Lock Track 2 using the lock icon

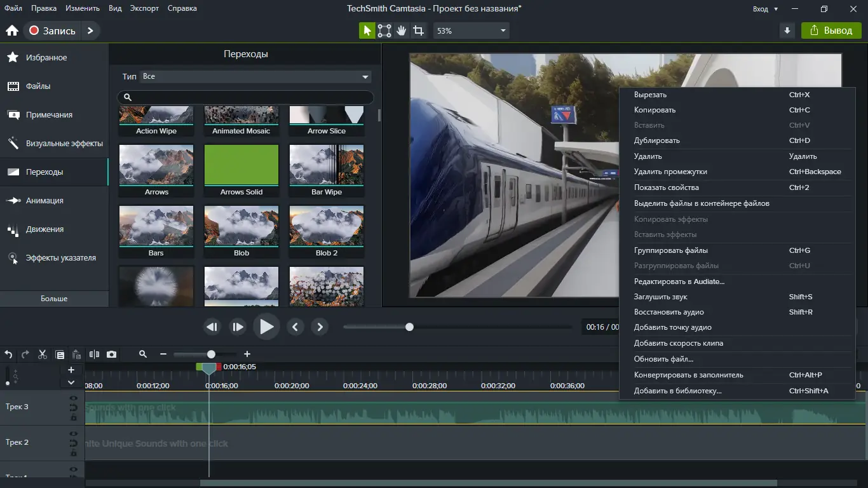(x=72, y=452)
